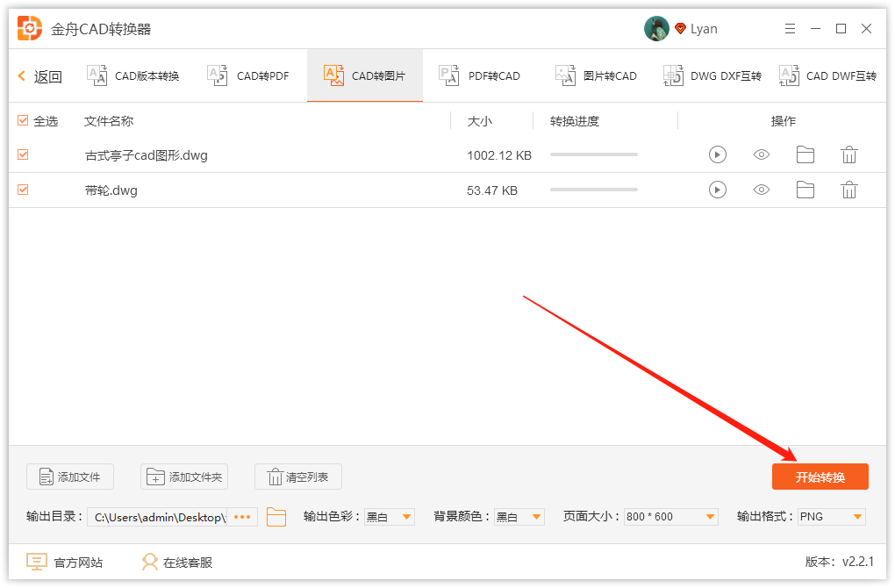Viewport: 895px width, 588px height.
Task: Preview 带轮.dwg using its eye icon
Action: [762, 190]
